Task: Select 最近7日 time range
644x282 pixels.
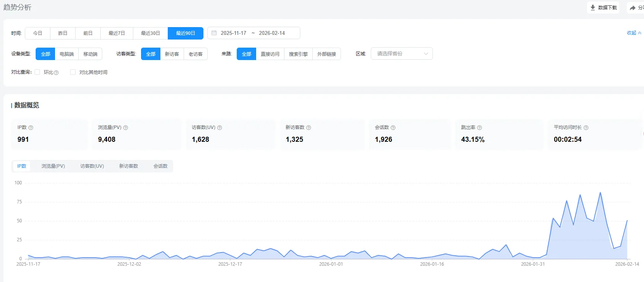Action: pos(117,33)
